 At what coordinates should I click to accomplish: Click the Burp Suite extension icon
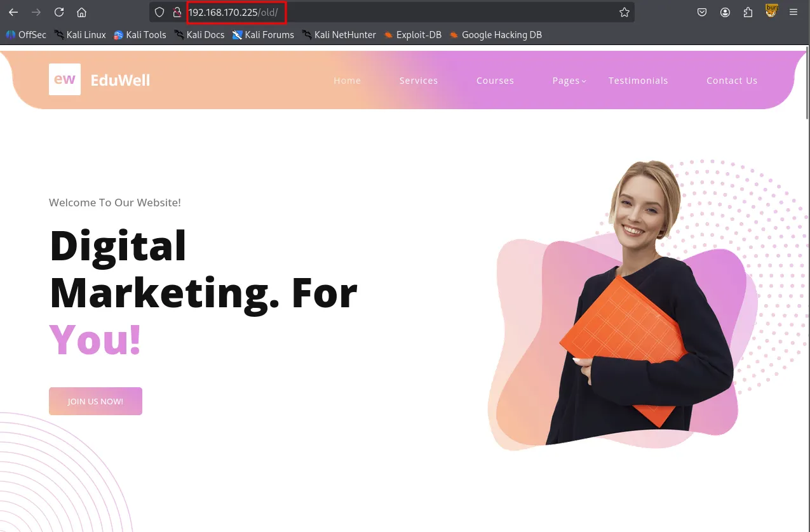tap(771, 11)
